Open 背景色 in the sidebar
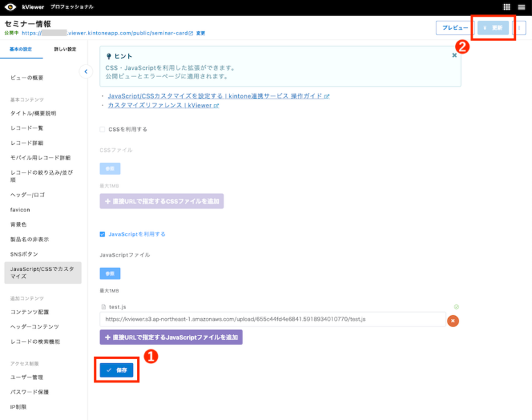The height and width of the screenshot is (420, 532). [18, 225]
